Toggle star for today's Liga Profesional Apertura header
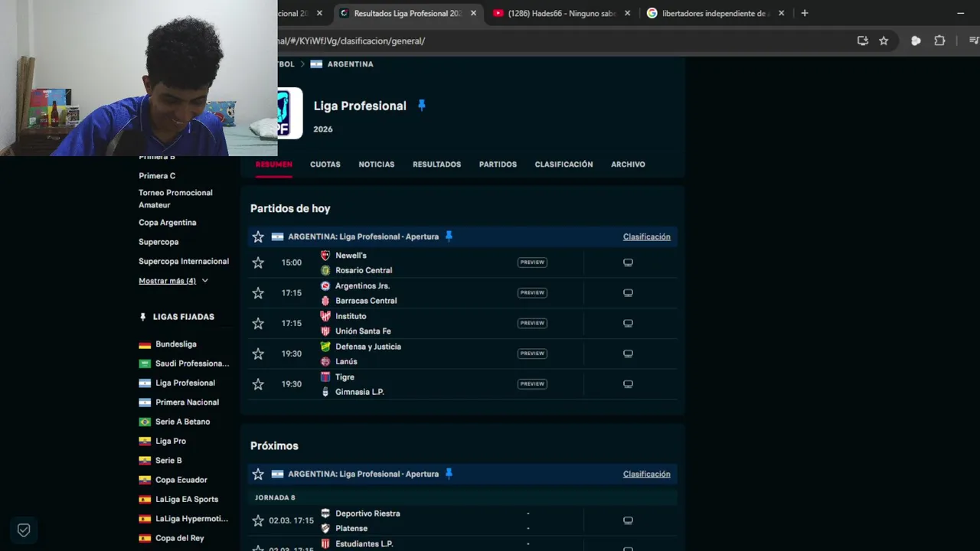The height and width of the screenshot is (551, 980). [x=258, y=236]
